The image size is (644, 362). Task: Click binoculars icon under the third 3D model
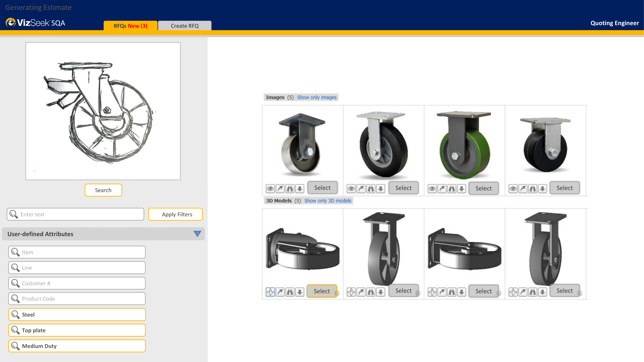tap(452, 292)
